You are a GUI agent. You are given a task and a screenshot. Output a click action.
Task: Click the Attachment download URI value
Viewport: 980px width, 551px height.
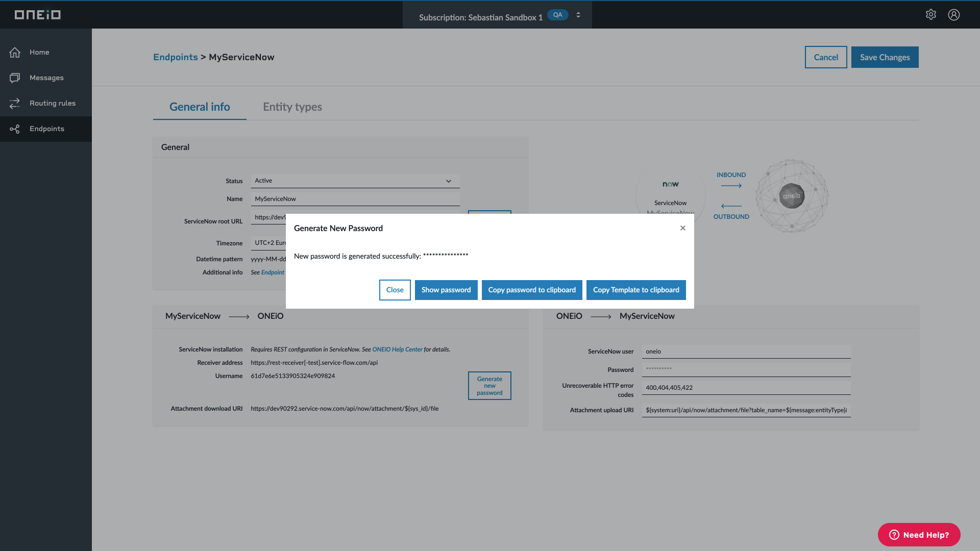pos(345,409)
